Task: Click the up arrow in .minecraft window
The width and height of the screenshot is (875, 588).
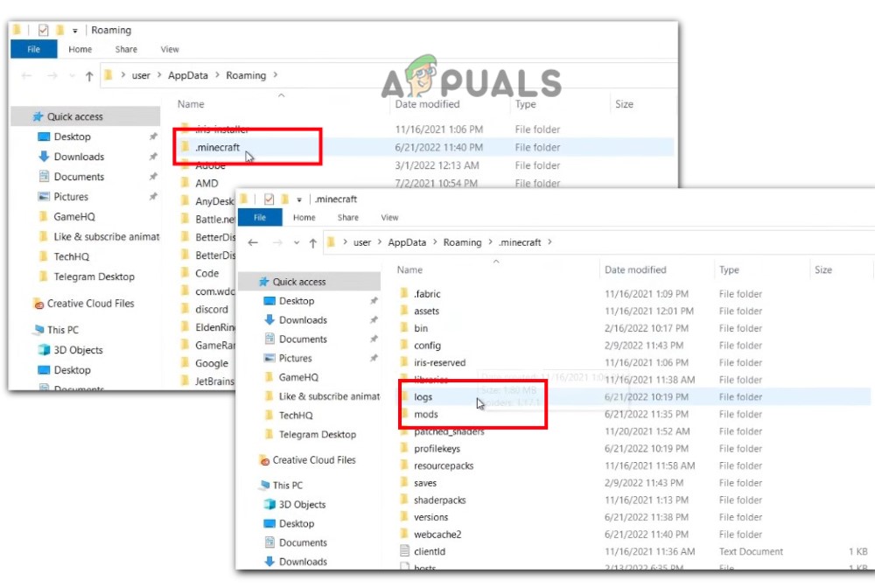Action: (x=313, y=243)
